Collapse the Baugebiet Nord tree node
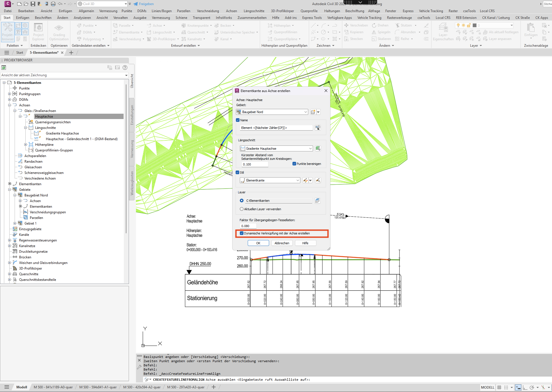Viewport: 552px width, 392px height. coord(15,195)
